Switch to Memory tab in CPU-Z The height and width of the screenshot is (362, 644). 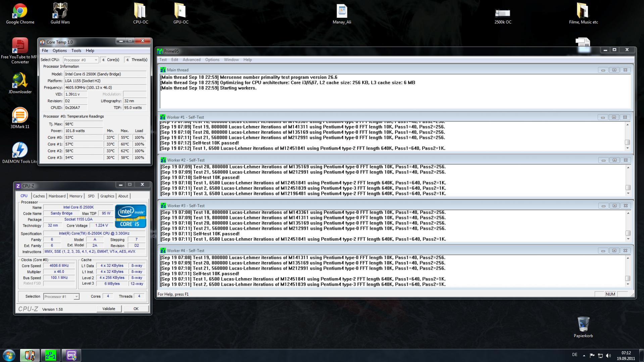click(x=76, y=196)
